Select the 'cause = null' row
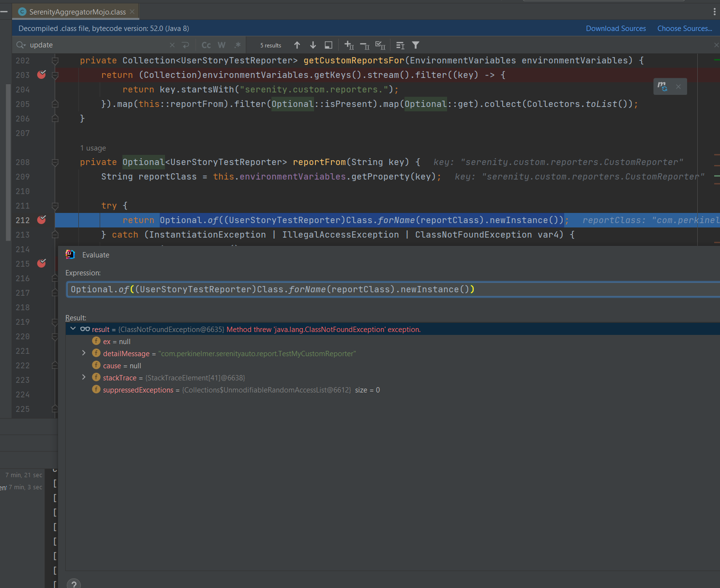The image size is (720, 588). [392, 366]
